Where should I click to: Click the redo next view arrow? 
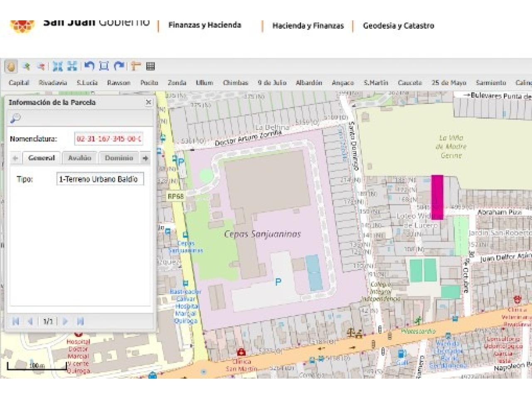pos(119,66)
